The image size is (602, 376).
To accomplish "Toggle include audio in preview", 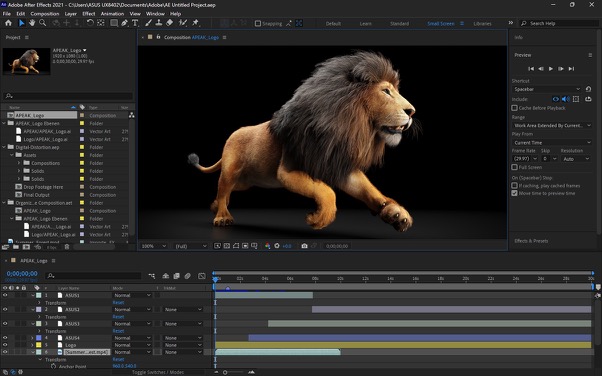I will coord(566,99).
